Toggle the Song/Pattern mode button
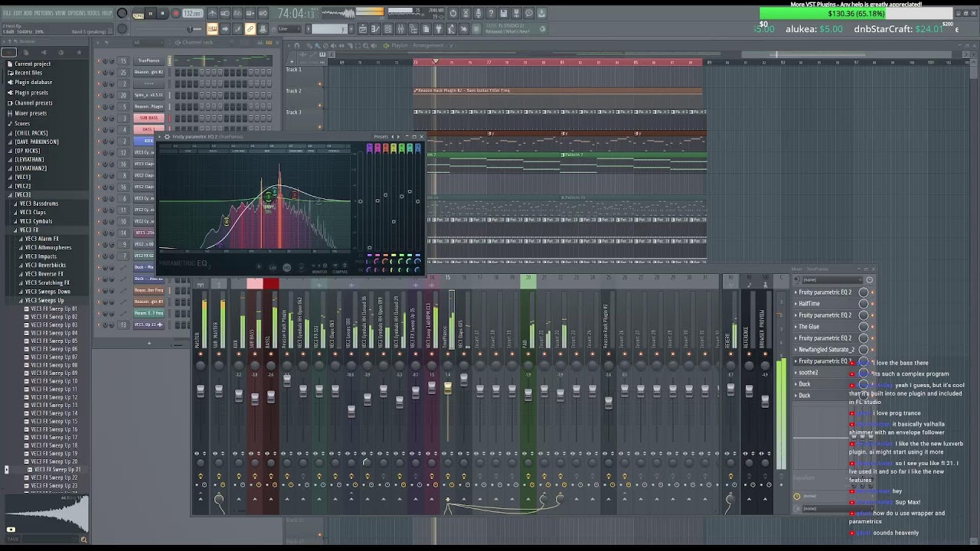This screenshot has height=551, width=980. pyautogui.click(x=138, y=14)
